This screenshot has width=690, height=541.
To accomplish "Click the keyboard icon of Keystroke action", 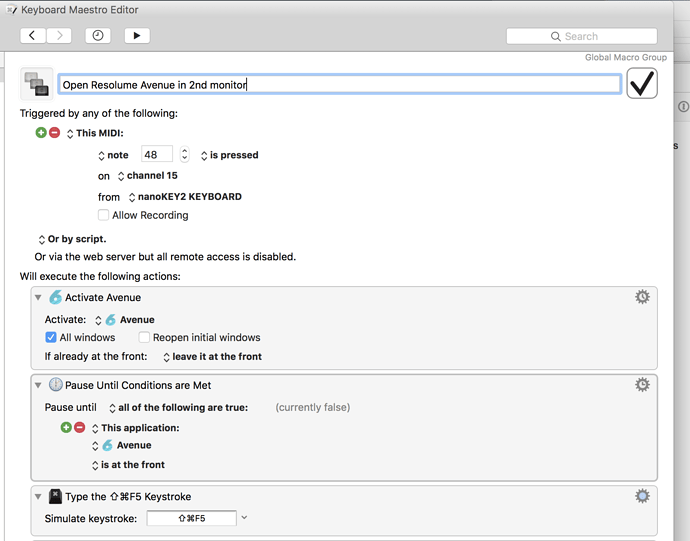I will [55, 496].
